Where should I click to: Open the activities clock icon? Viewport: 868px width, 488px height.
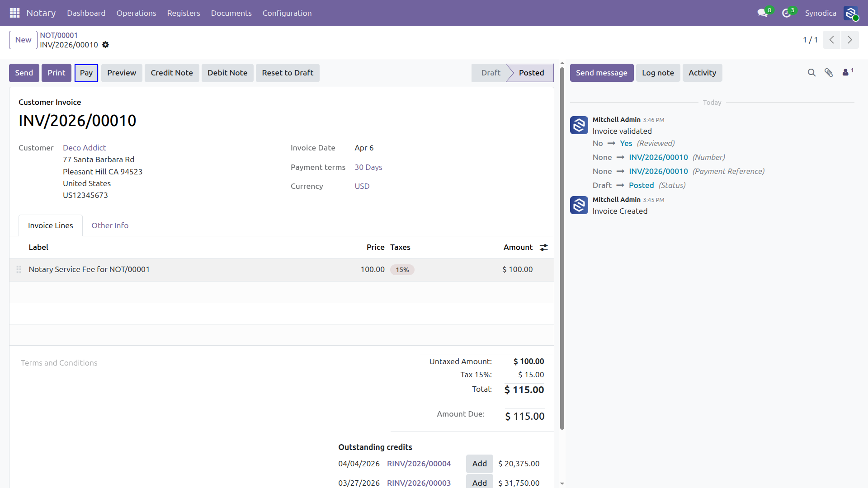[787, 13]
